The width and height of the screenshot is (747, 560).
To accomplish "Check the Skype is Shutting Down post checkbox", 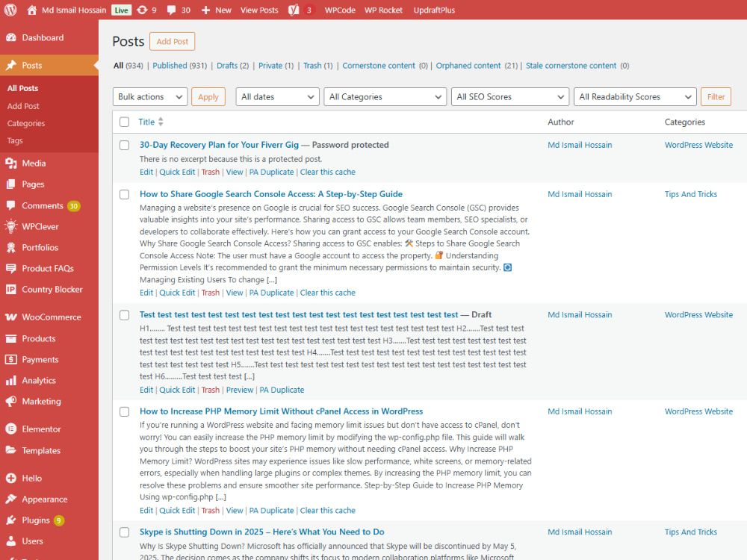I will click(124, 532).
